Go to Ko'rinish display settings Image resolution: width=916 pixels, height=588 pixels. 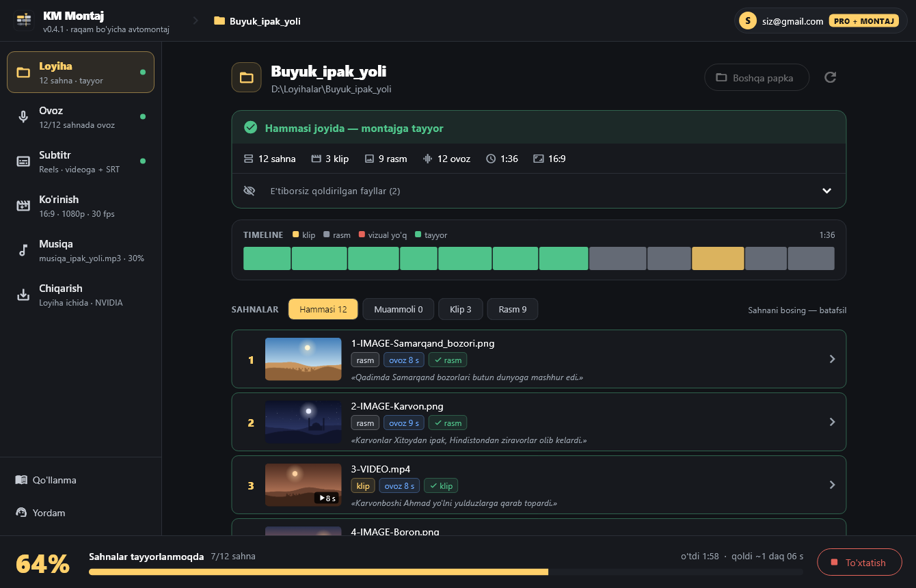pos(81,206)
